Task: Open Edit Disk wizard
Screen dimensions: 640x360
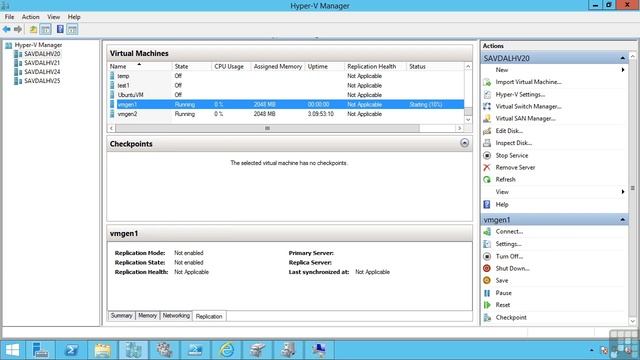Action: pyautogui.click(x=509, y=131)
